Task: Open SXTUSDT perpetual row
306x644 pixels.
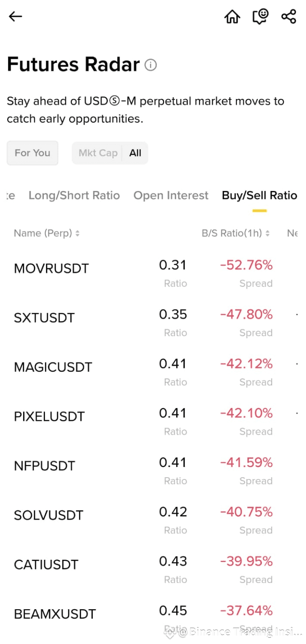Action: click(44, 318)
